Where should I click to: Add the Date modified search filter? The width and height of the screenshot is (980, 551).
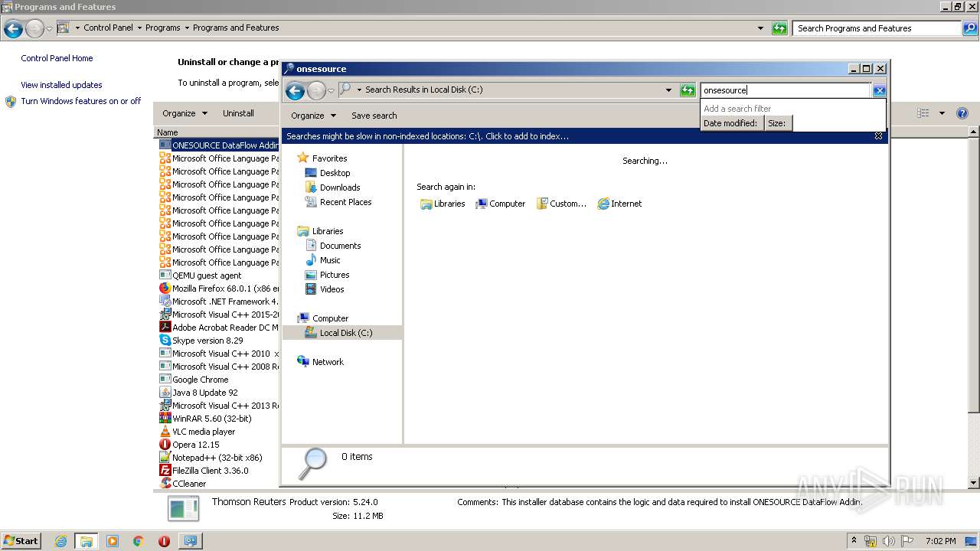tap(731, 123)
